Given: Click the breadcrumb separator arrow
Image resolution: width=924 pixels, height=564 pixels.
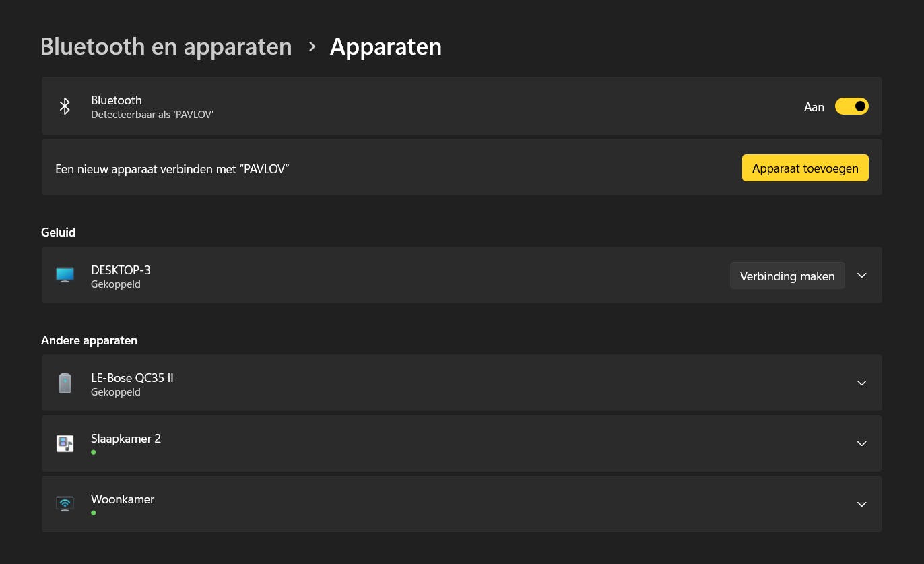Looking at the screenshot, I should [311, 46].
